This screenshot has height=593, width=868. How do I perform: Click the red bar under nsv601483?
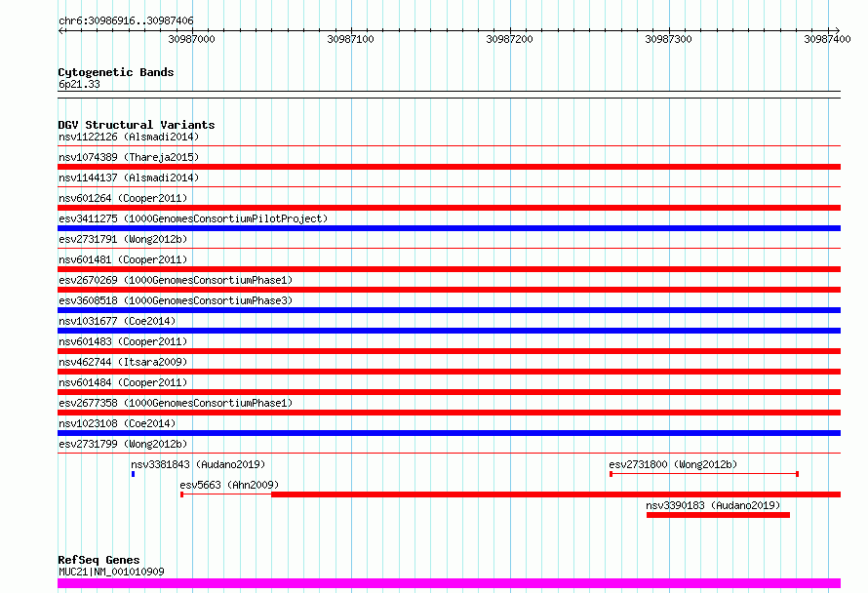449,351
